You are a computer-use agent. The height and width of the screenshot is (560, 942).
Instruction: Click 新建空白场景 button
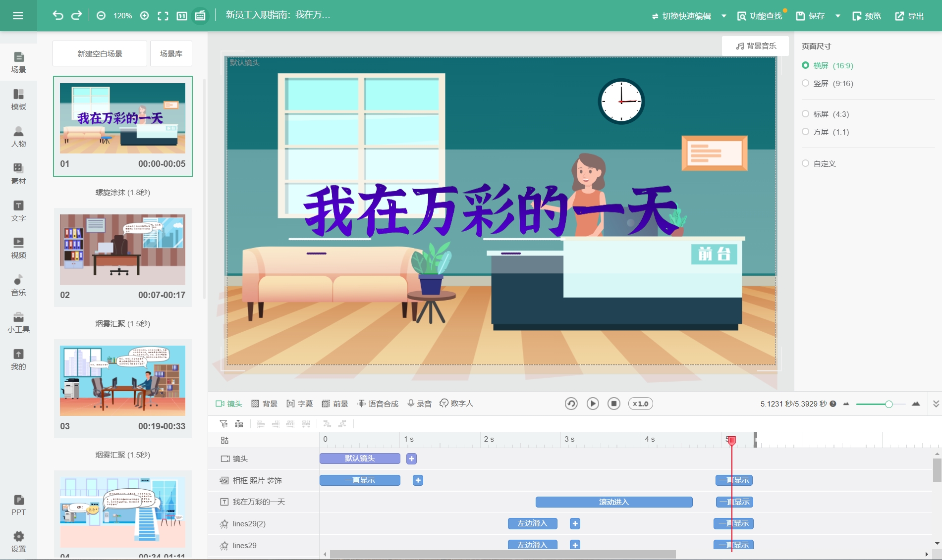click(100, 53)
